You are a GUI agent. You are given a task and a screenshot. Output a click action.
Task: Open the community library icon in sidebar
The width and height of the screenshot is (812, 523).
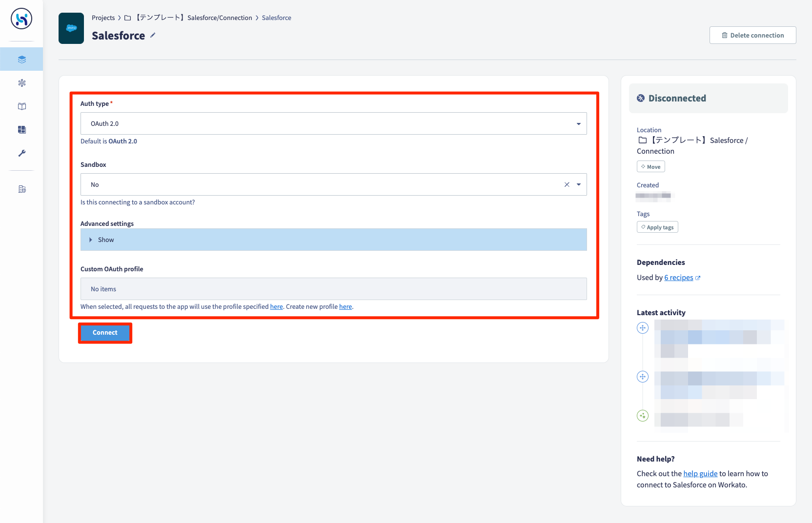coord(21,83)
